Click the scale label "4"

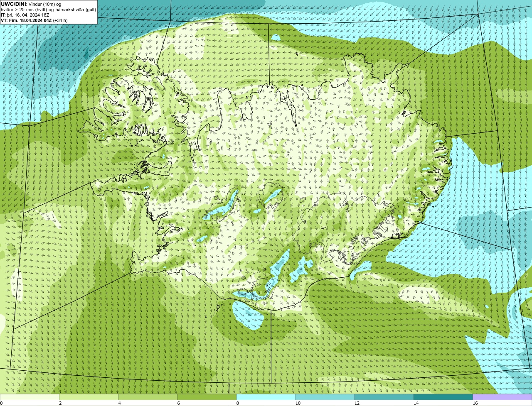(x=119, y=403)
